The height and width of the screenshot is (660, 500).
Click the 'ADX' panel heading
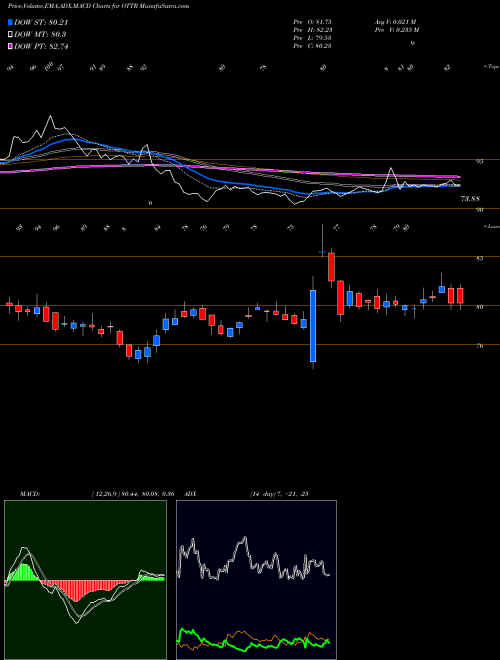point(191,494)
